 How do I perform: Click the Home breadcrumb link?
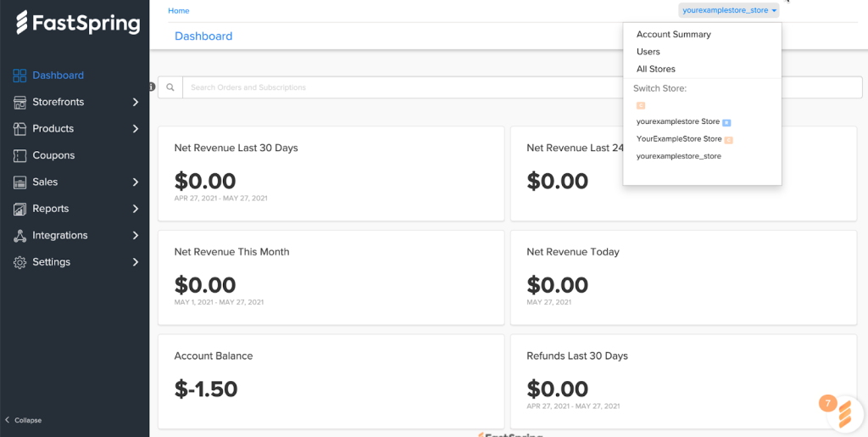178,10
